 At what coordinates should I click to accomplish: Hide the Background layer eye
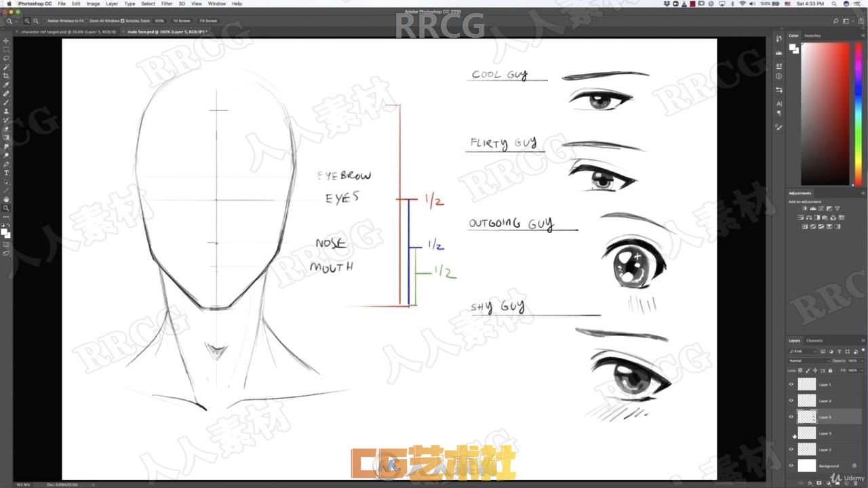791,466
